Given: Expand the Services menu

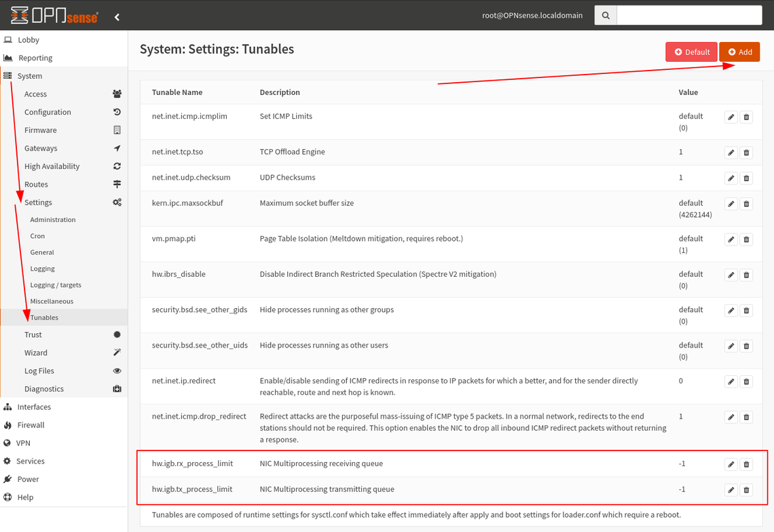Looking at the screenshot, I should click(x=64, y=461).
